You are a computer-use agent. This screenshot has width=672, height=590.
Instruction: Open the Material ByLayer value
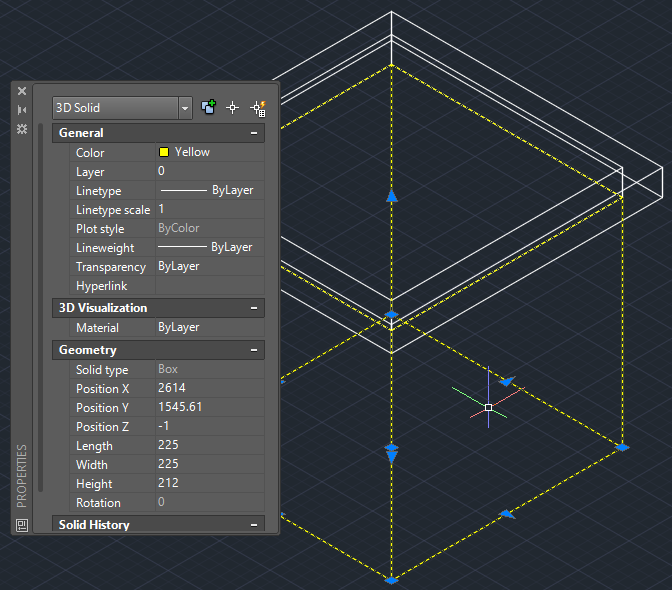coord(210,327)
